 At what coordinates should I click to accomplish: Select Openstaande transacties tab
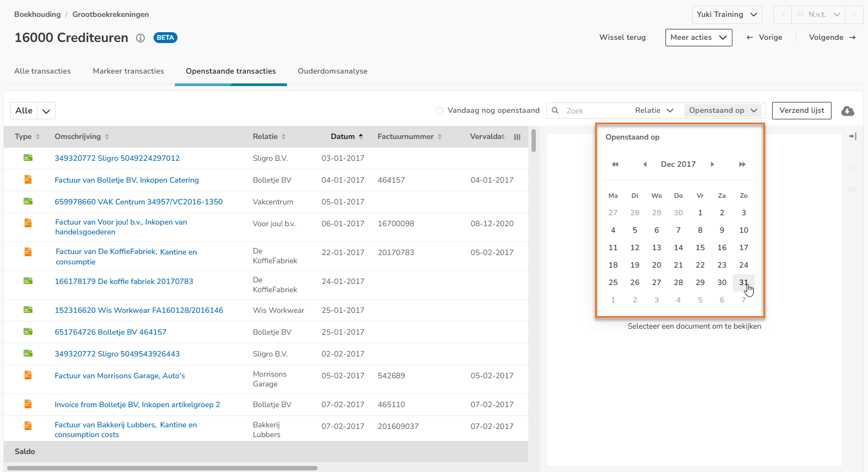point(231,71)
